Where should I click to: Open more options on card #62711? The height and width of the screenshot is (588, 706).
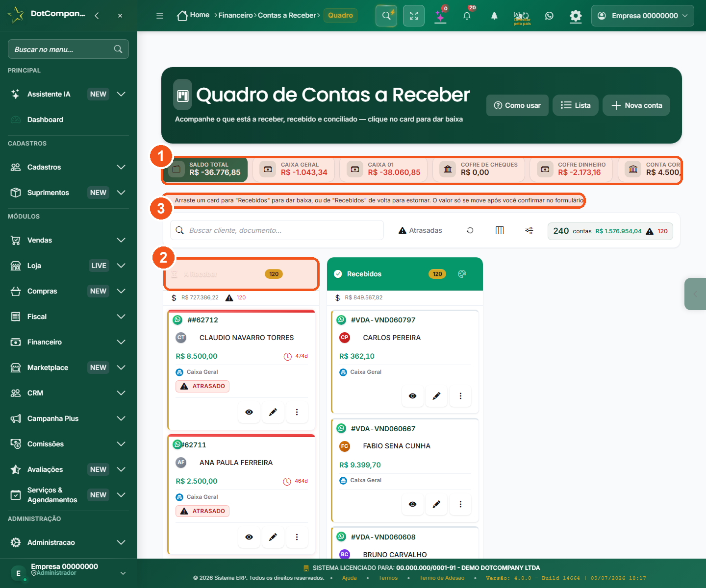(297, 537)
